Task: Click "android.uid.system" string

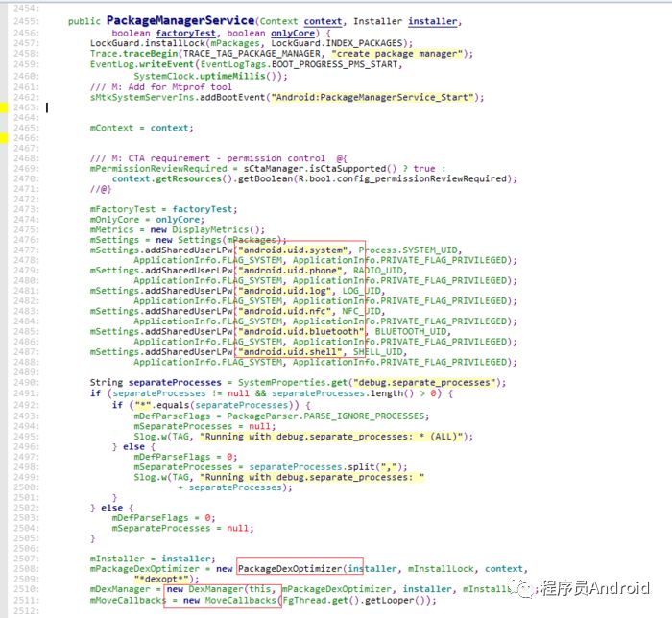Action: 293,250
